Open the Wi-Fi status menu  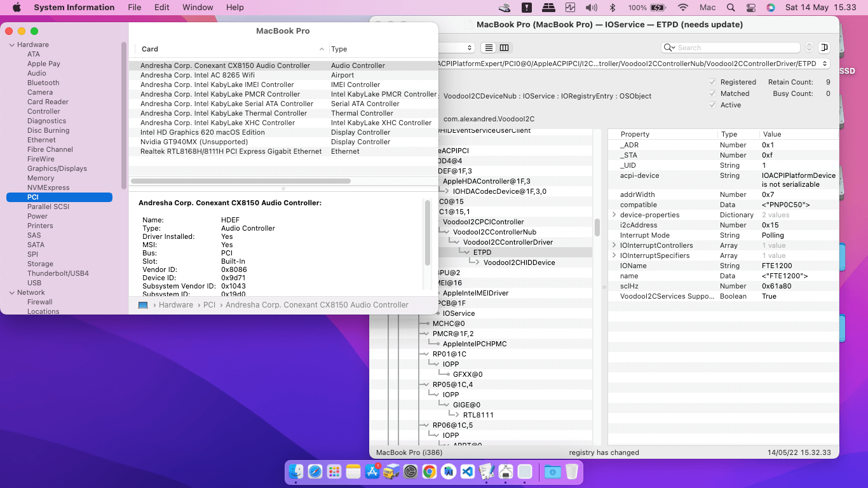[683, 8]
